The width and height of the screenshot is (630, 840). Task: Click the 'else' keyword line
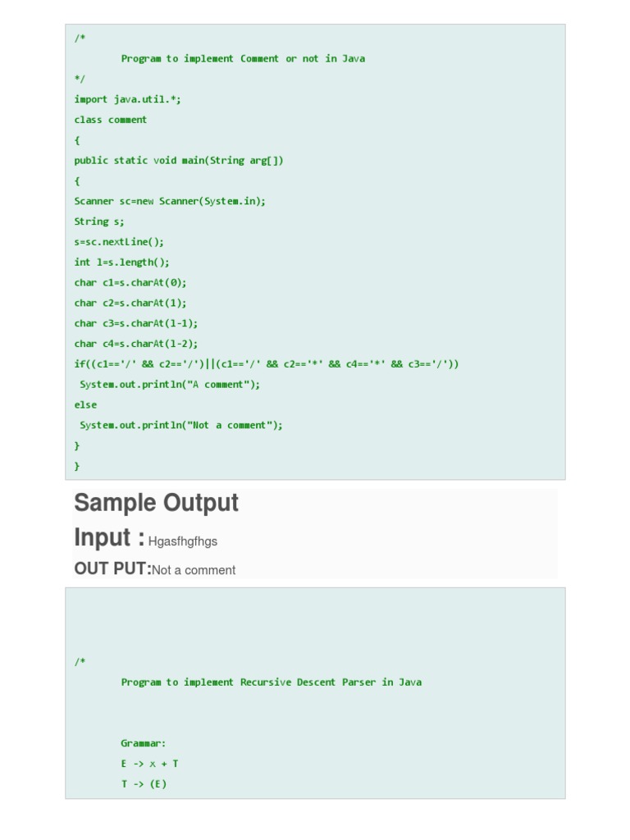(x=85, y=404)
